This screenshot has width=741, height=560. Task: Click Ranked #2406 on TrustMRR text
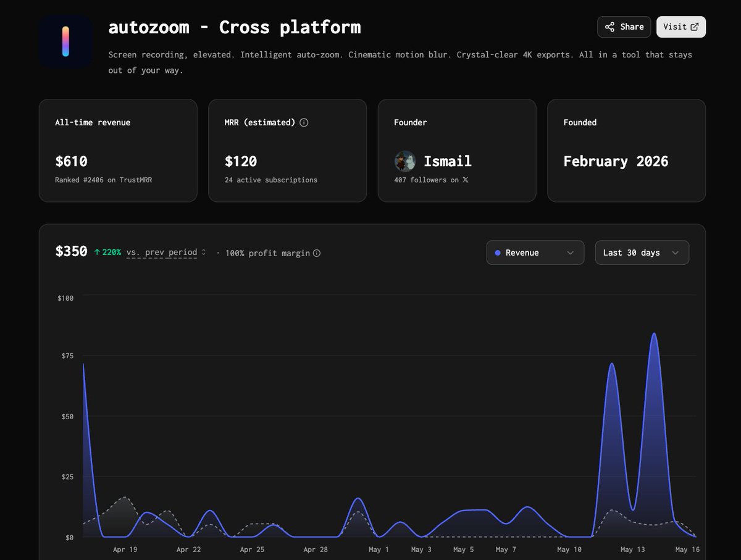coord(103,180)
